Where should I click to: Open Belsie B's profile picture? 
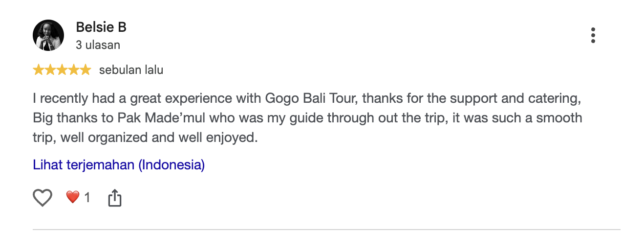[x=48, y=35]
